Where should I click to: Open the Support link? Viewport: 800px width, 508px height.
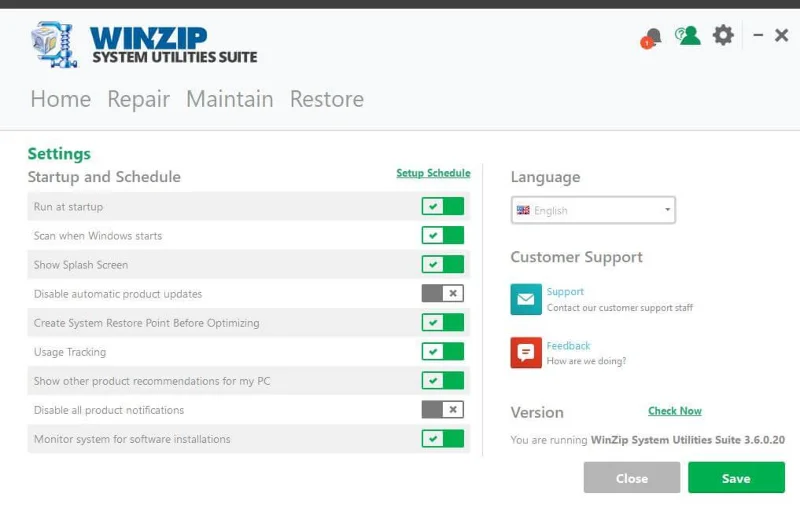tap(565, 292)
